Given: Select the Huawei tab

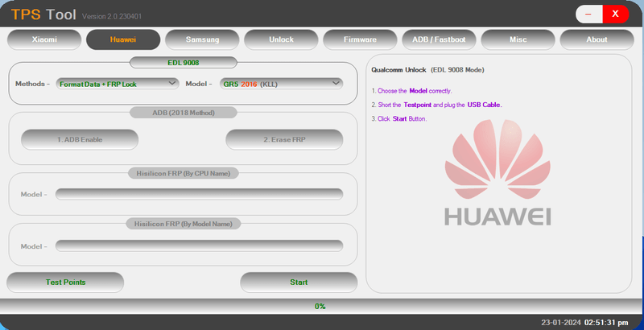Looking at the screenshot, I should tap(123, 39).
